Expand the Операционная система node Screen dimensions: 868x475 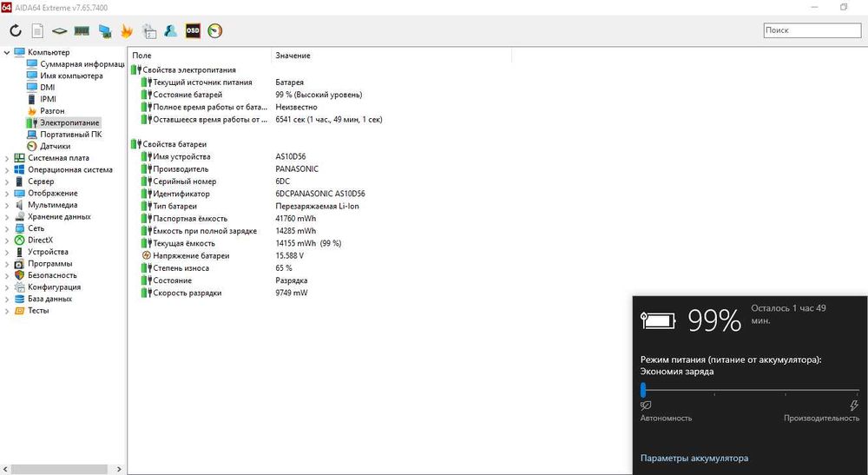(x=7, y=170)
